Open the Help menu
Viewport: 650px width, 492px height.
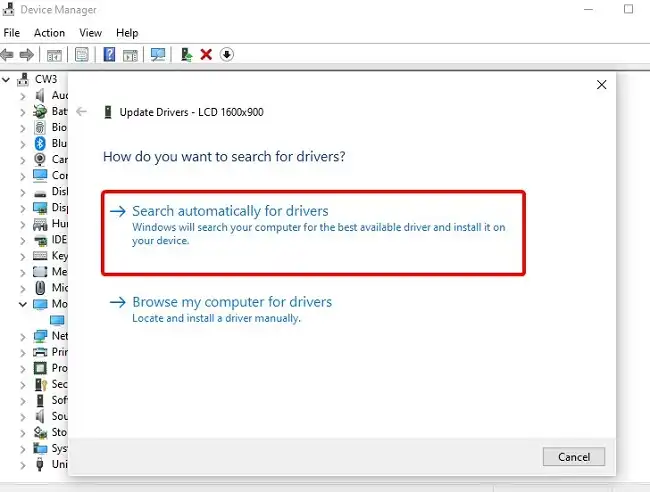click(x=127, y=33)
